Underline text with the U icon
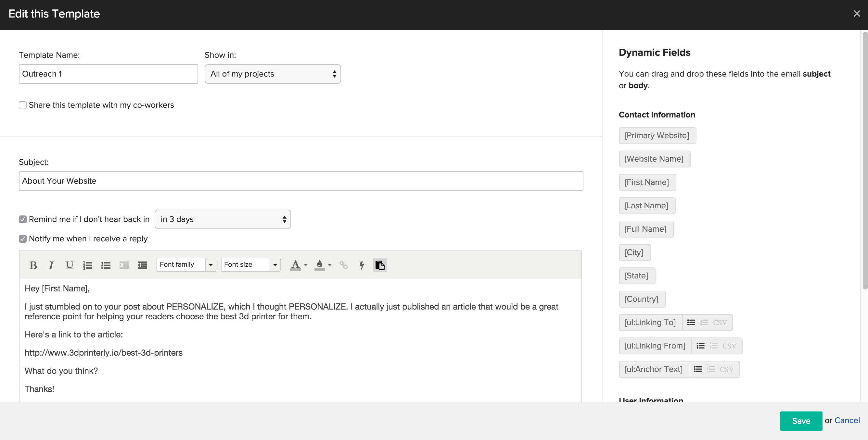Image resolution: width=868 pixels, height=440 pixels. coord(70,265)
